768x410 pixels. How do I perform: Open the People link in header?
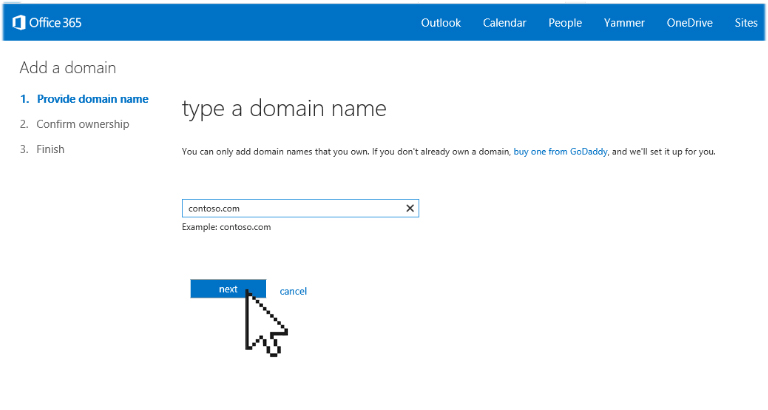pos(565,23)
